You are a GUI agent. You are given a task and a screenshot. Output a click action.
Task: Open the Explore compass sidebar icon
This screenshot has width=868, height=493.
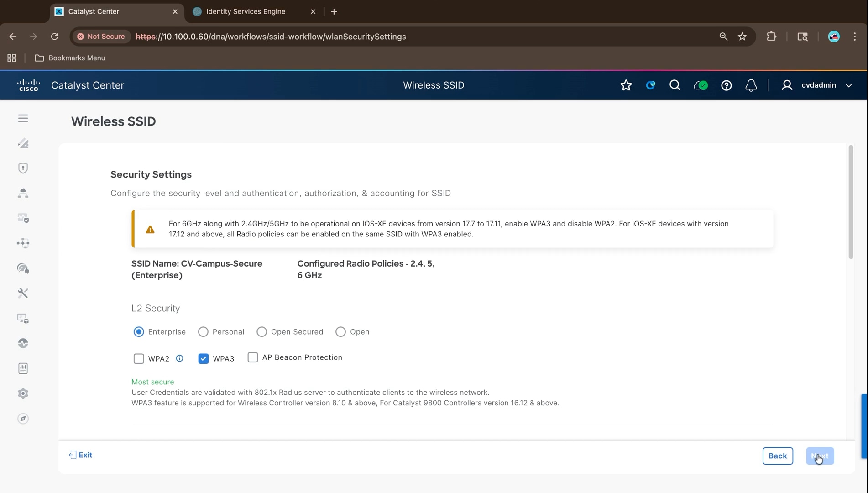tap(23, 419)
